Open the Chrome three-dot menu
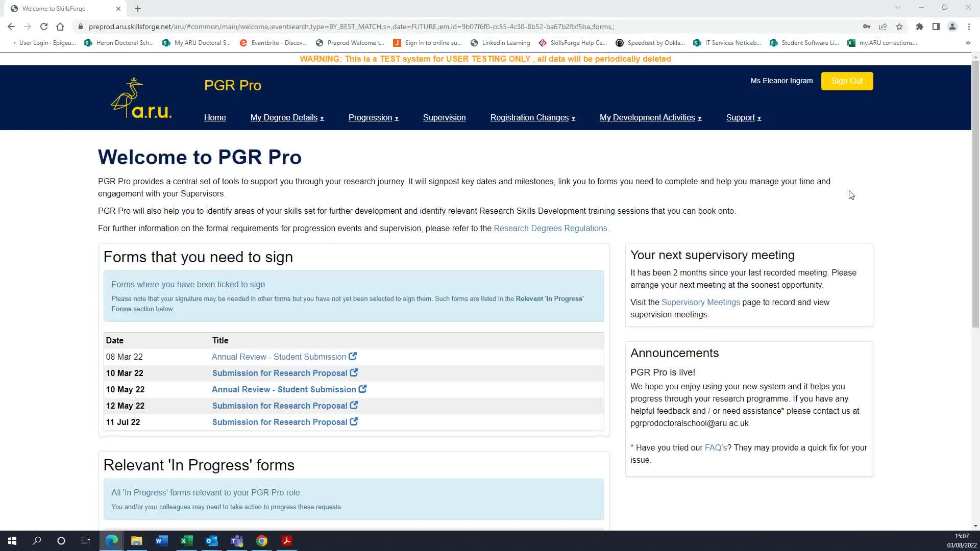Image resolution: width=980 pixels, height=551 pixels. click(969, 27)
